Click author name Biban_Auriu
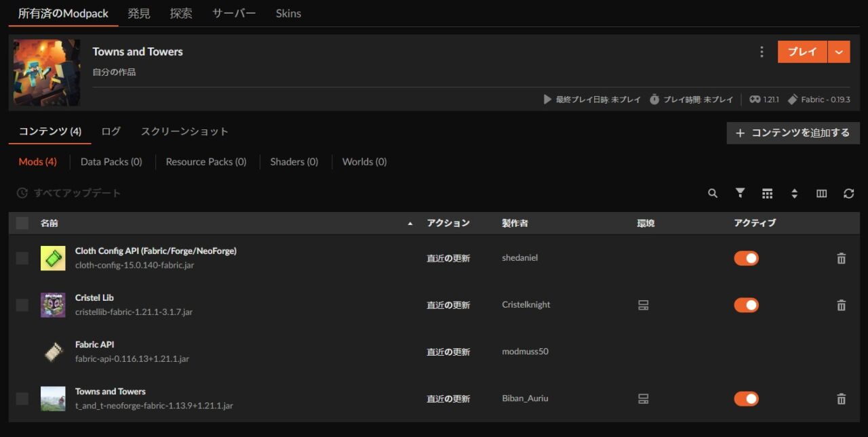Viewport: 868px width, 437px height. pos(525,398)
